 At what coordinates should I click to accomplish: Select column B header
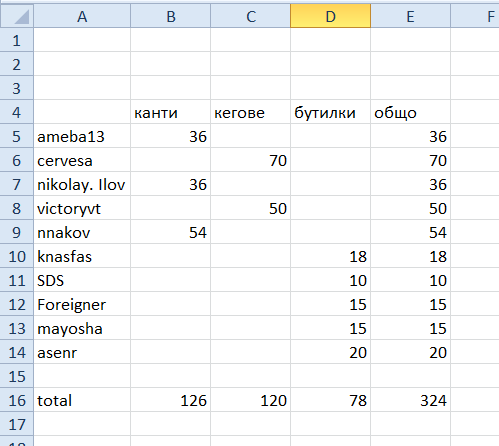click(x=171, y=16)
